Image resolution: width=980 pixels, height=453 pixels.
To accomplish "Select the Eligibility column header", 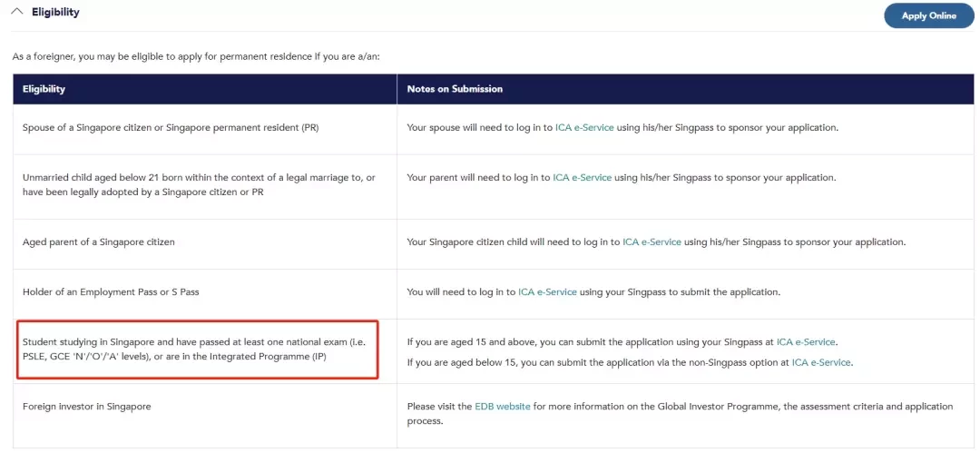I will [x=205, y=89].
